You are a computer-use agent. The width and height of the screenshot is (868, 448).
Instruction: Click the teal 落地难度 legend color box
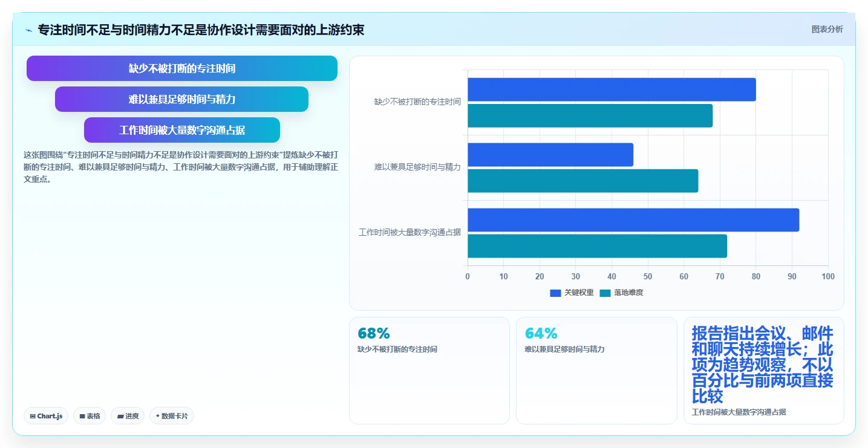coord(605,293)
